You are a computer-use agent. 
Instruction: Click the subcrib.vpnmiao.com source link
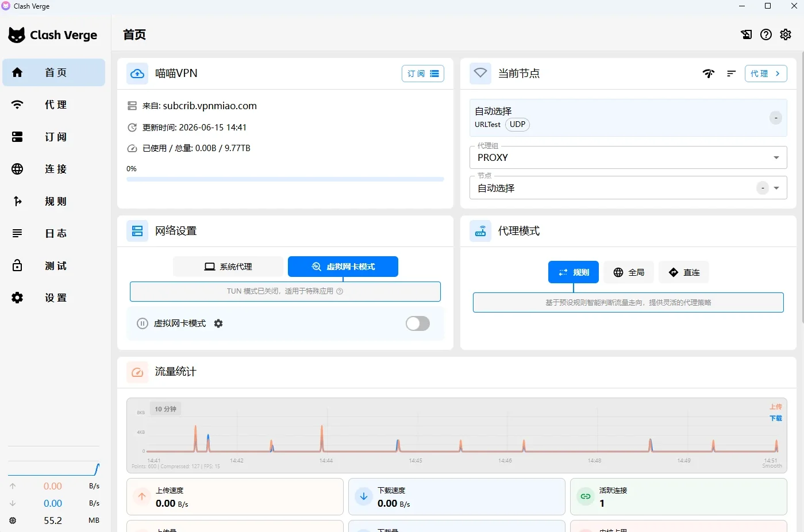point(210,106)
